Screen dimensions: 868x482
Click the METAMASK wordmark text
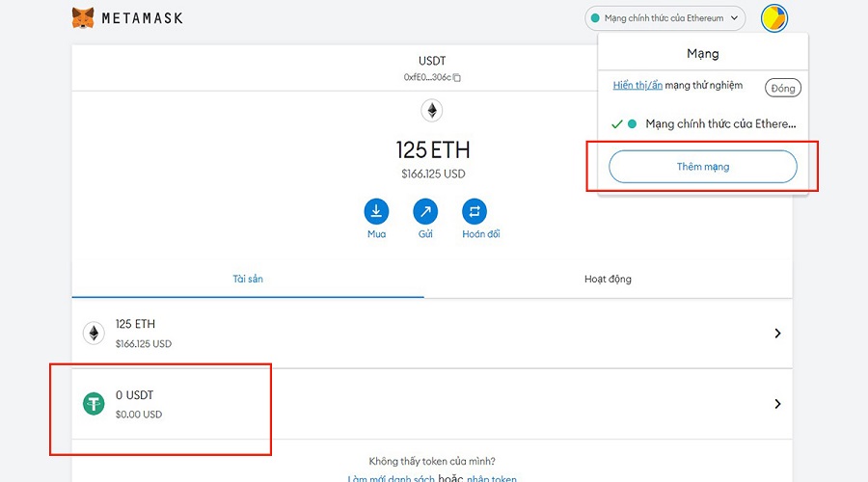pos(143,18)
